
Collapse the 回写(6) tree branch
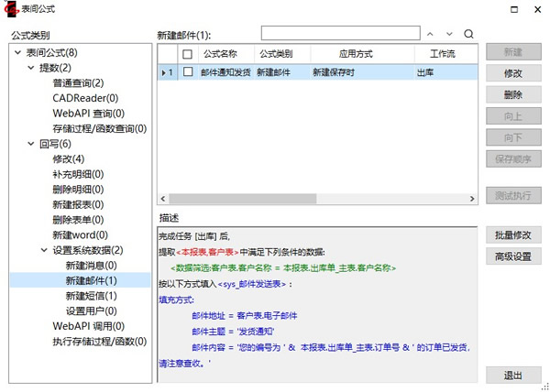(x=31, y=144)
